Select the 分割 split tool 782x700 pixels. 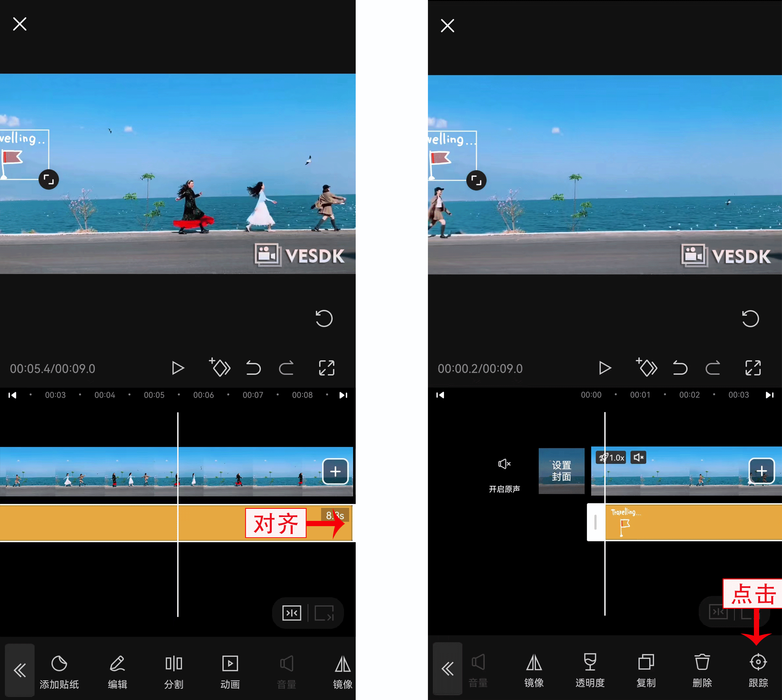173,664
